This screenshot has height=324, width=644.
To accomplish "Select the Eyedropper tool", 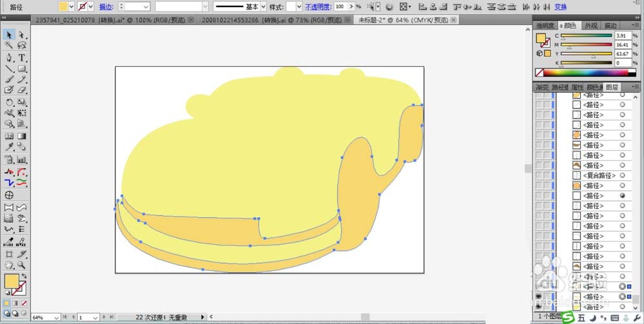I will tap(9, 147).
